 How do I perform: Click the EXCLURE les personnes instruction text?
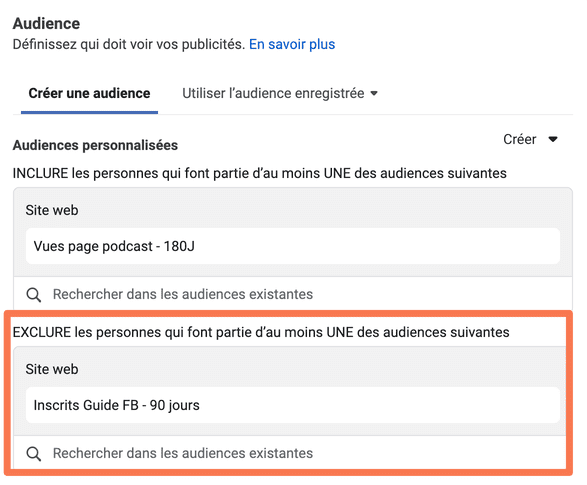pos(261,332)
